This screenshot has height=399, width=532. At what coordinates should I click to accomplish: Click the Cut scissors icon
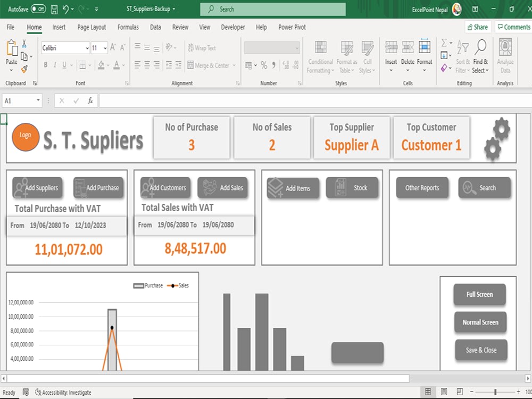[24, 44]
